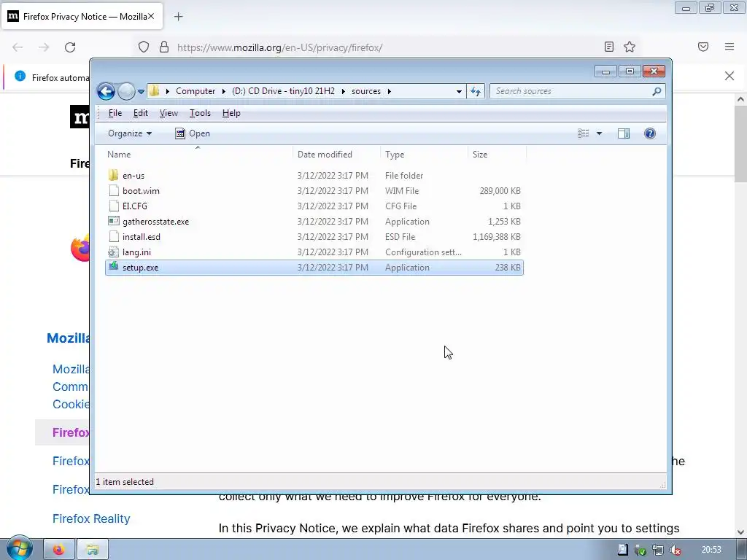Click Firefox's tracking protection shield icon
Viewport: 747px width, 560px height.
click(144, 47)
